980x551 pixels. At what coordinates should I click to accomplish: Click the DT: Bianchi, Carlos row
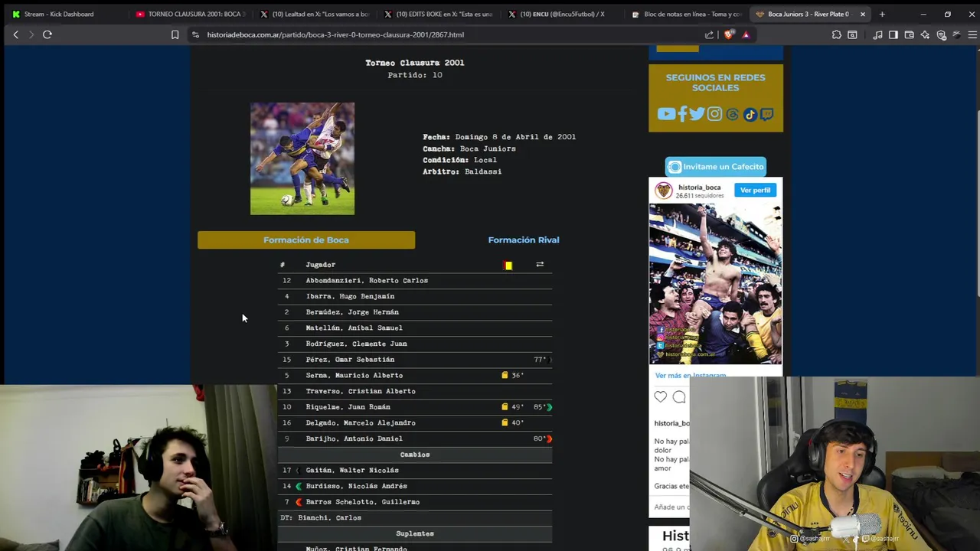[414, 518]
